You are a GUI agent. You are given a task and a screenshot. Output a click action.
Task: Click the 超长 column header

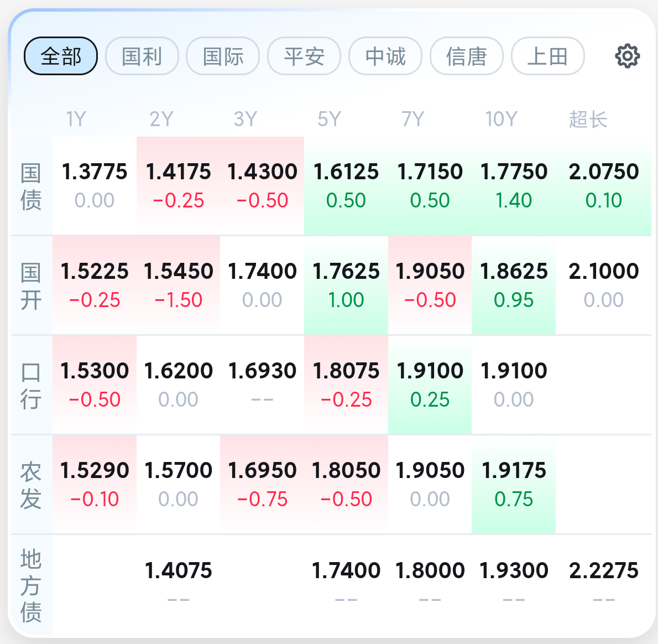(588, 119)
